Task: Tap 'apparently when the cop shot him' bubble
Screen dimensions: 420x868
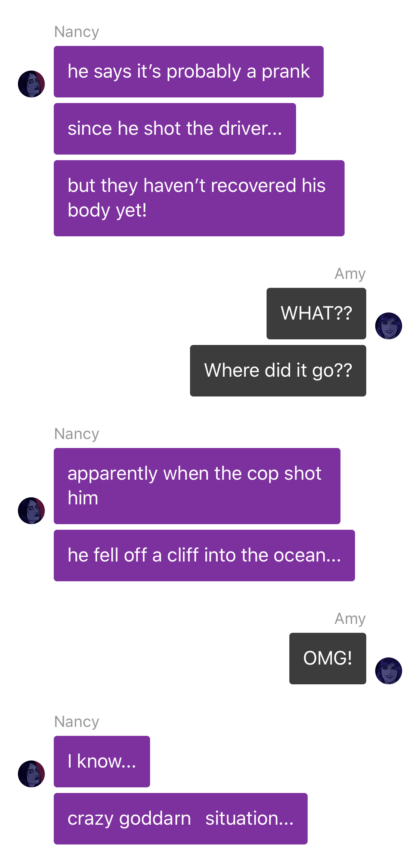Action: pyautogui.click(x=197, y=486)
